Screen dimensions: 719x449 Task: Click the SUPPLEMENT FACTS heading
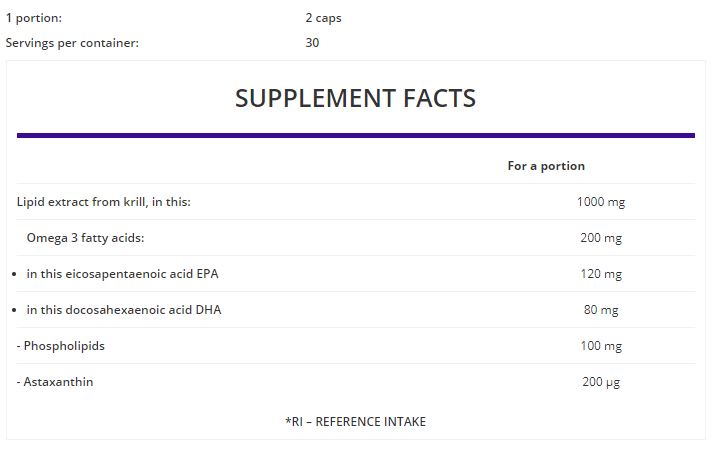tap(355, 98)
